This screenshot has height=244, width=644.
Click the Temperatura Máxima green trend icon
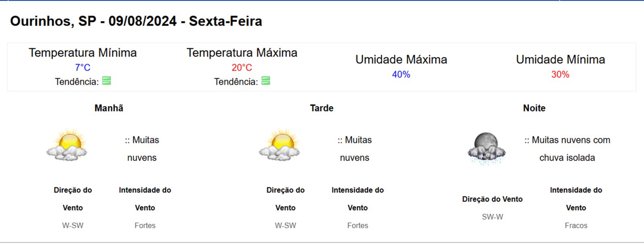266,81
